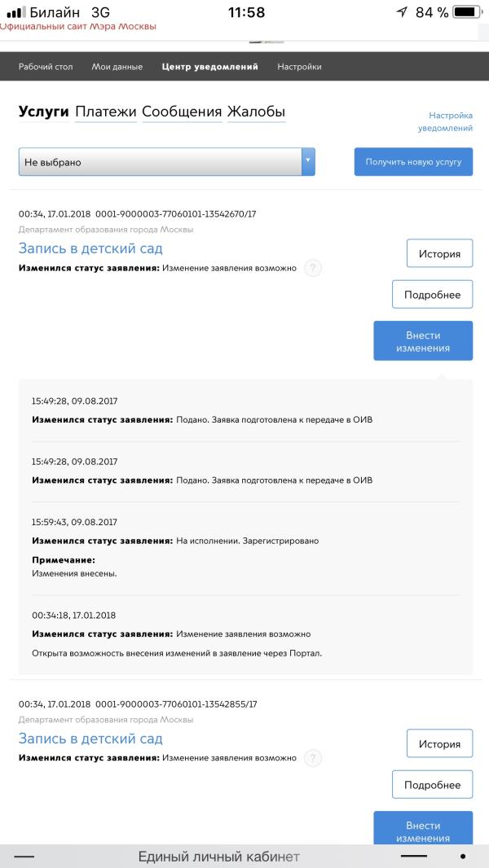Viewport: 489px width, 868px height.
Task: Collapse 'История' for the first application
Action: 439,253
